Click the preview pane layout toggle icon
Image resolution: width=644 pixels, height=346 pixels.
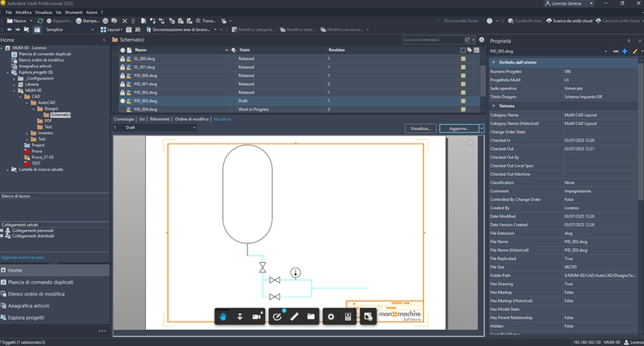pyautogui.click(x=37, y=30)
